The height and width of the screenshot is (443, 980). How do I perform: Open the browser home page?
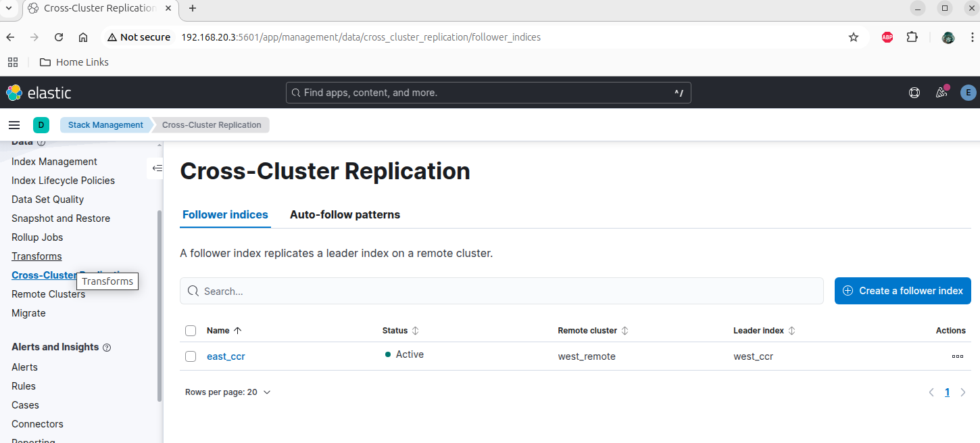tap(83, 37)
